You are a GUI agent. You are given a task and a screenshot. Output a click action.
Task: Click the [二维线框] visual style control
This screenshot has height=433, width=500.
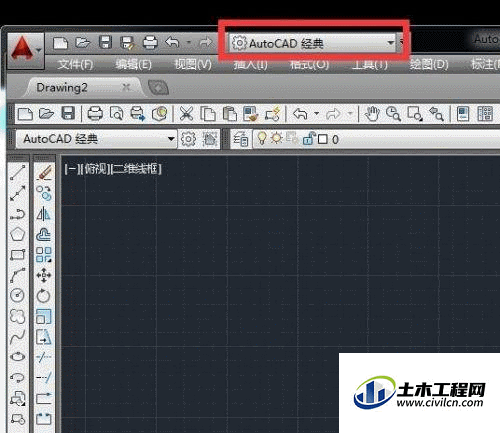[135, 169]
